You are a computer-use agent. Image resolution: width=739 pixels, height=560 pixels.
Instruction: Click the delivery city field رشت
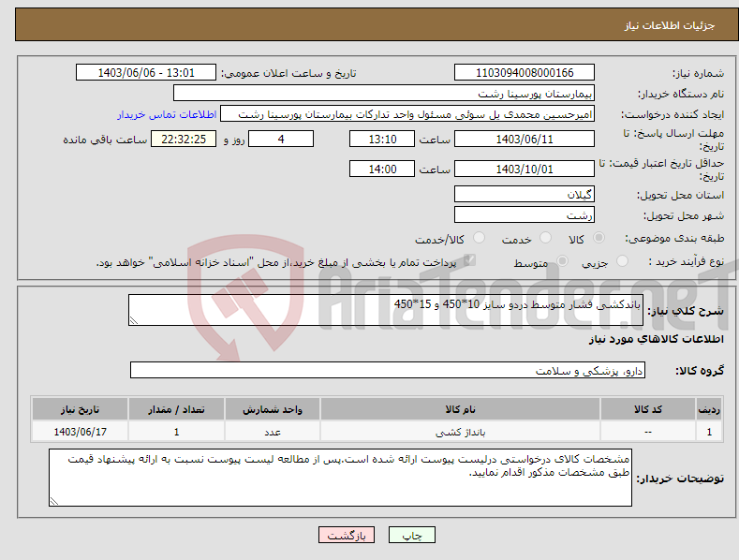pyautogui.click(x=525, y=214)
